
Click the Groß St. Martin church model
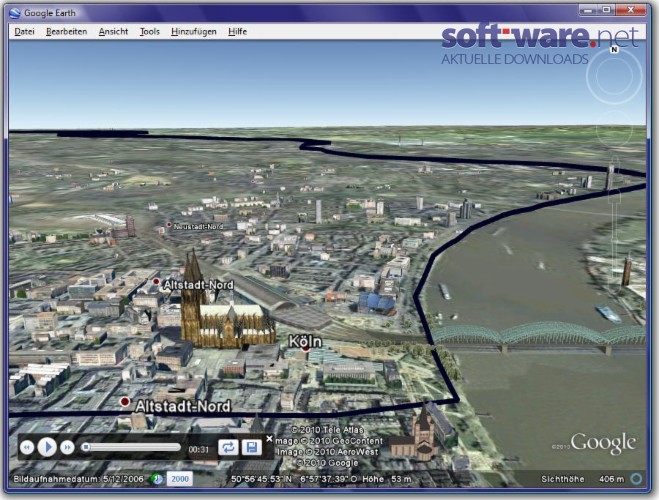[x=420, y=433]
